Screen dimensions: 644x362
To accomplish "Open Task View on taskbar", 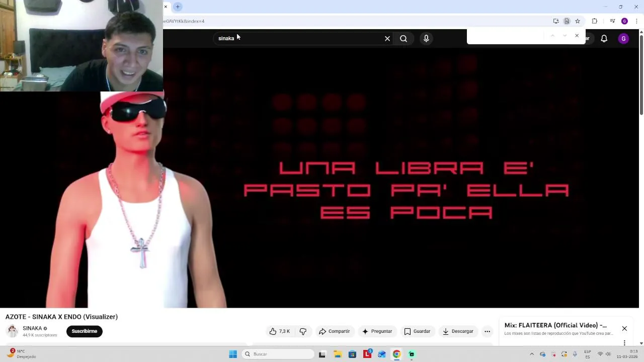I will pos(322,354).
